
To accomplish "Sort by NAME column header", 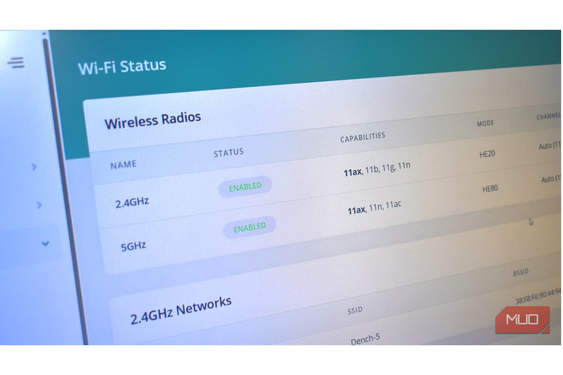I will pos(123,165).
